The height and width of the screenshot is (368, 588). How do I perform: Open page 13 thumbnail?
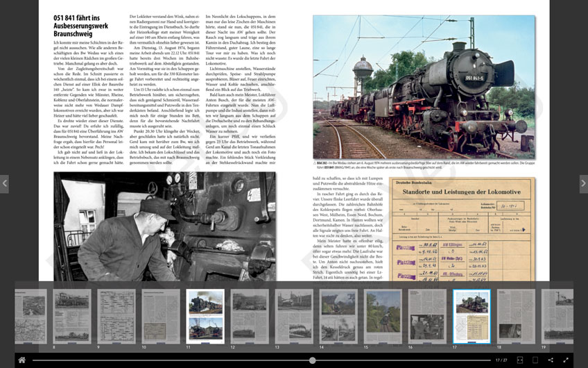pyautogui.click(x=294, y=316)
